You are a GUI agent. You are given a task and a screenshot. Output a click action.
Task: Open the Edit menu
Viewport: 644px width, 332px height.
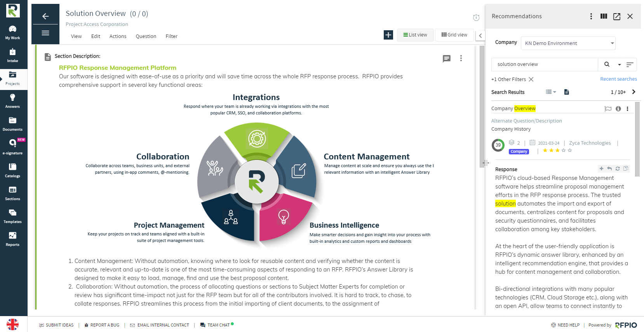click(x=96, y=36)
